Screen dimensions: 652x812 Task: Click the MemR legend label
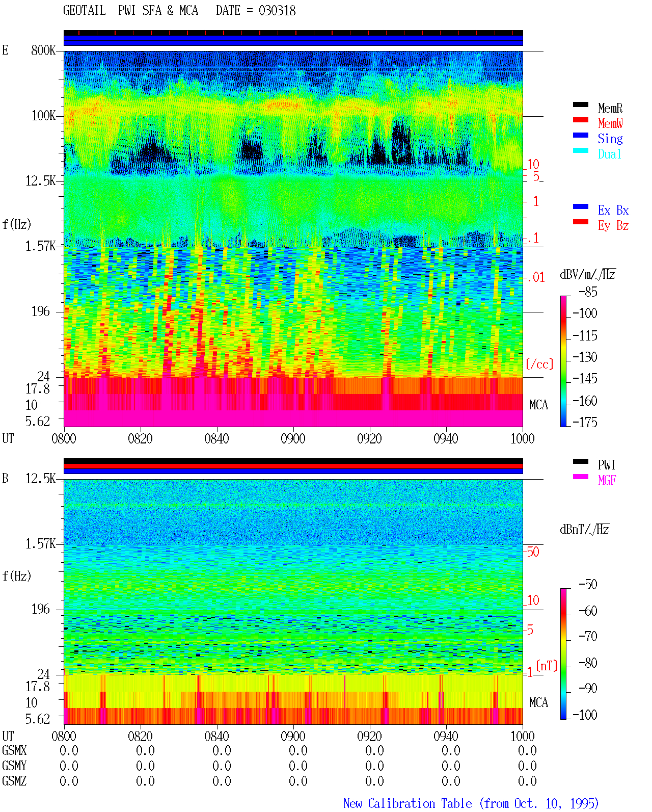click(x=610, y=108)
